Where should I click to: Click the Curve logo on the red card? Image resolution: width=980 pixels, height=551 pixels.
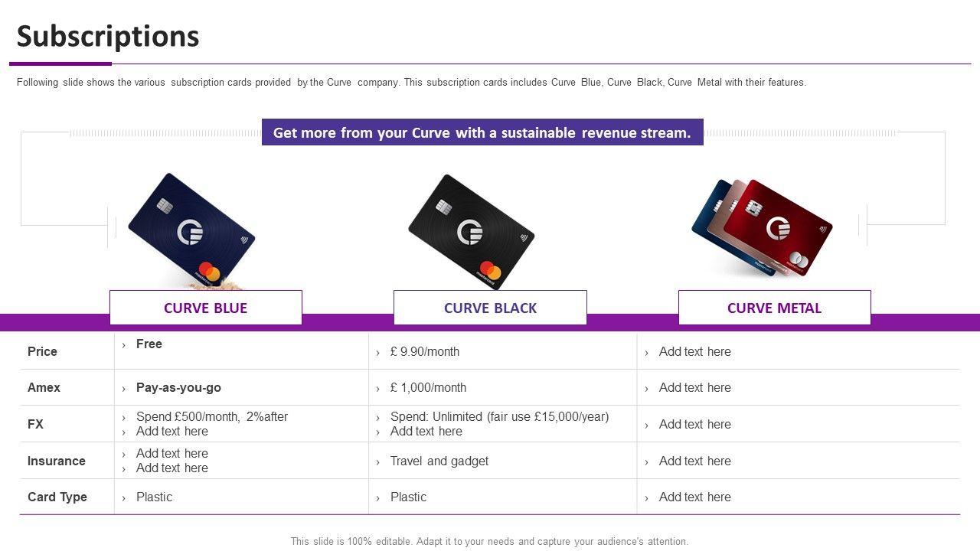click(778, 227)
